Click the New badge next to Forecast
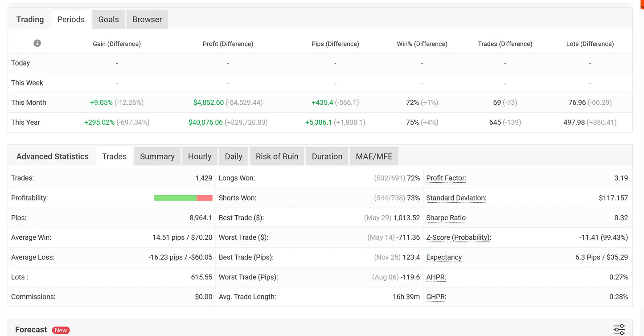Viewport: 644px width, 336px height. point(61,330)
